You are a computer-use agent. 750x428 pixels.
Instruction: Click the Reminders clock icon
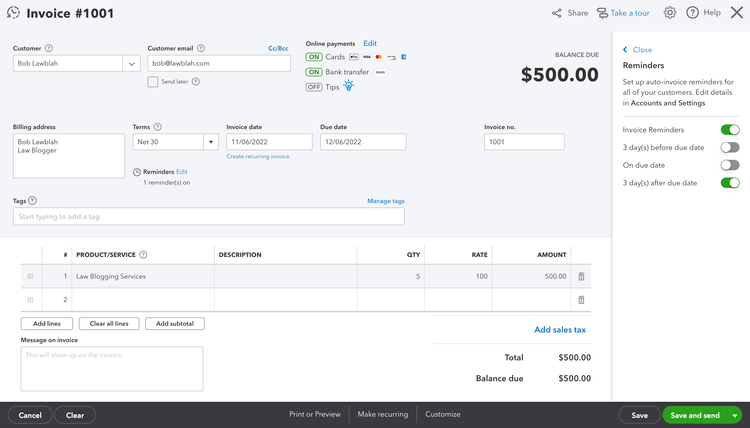point(137,172)
